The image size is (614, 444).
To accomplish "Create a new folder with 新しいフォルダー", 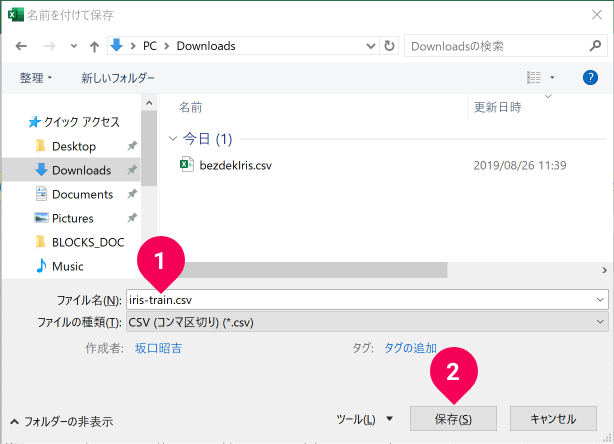I will click(x=118, y=78).
